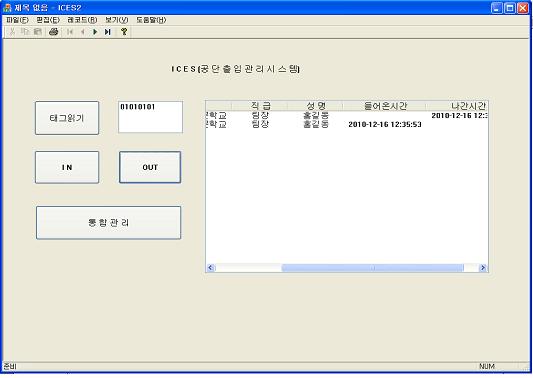Open the 레코드(R) menu

click(x=82, y=20)
